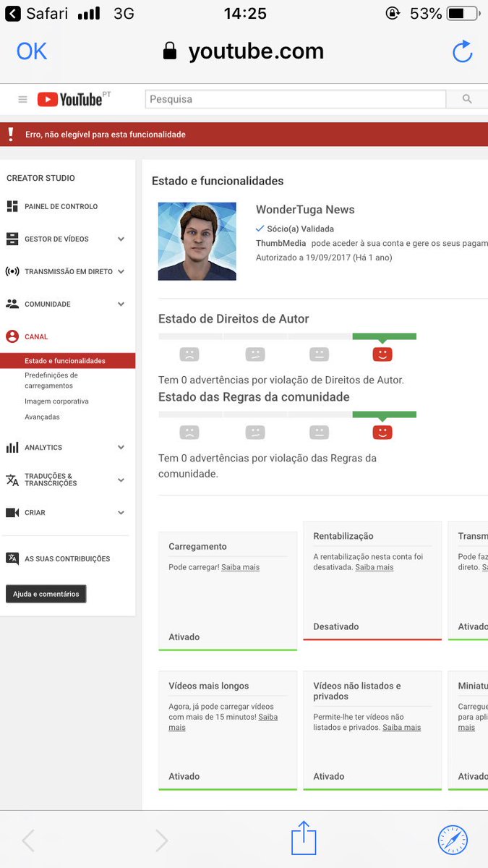Click the Painel de Controlo dashboard icon
488x868 pixels.
tap(12, 206)
